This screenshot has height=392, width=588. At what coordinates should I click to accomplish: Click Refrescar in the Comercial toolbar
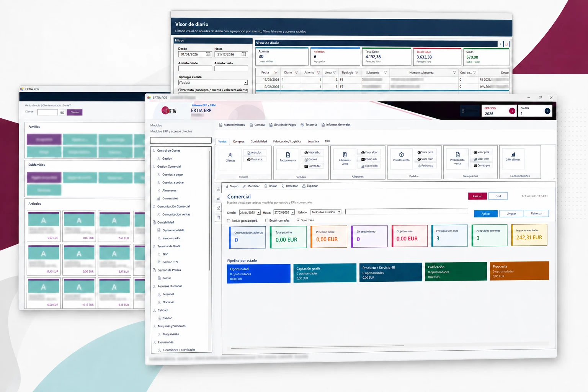(x=289, y=186)
